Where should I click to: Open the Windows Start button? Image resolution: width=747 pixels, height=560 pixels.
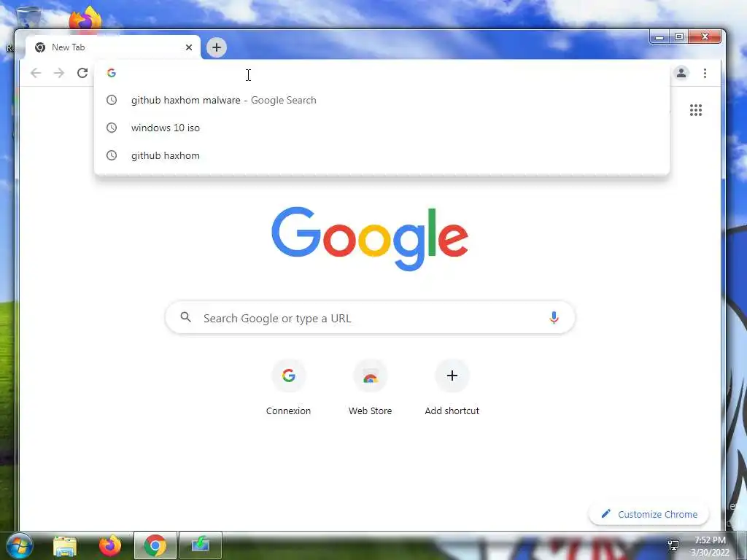pyautogui.click(x=20, y=545)
